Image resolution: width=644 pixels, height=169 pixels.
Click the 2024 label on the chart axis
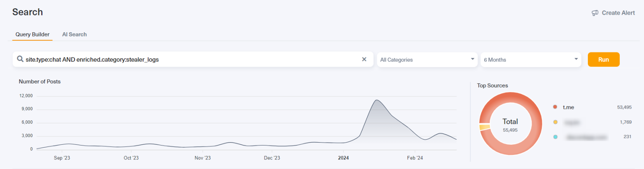(343, 158)
